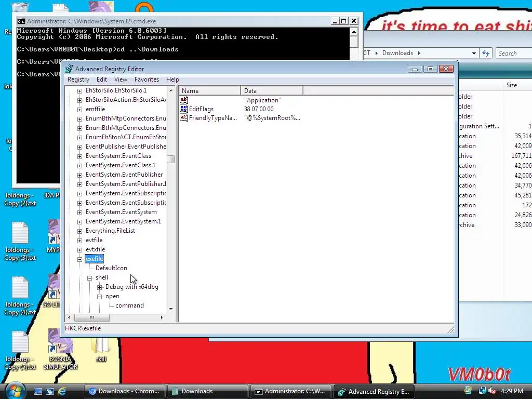Click the 4:29 PM taskbar clock
532x399 pixels.
click(512, 391)
